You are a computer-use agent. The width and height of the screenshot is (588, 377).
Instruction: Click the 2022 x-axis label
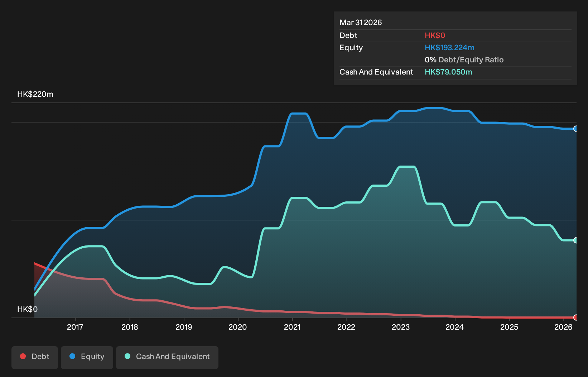(346, 327)
